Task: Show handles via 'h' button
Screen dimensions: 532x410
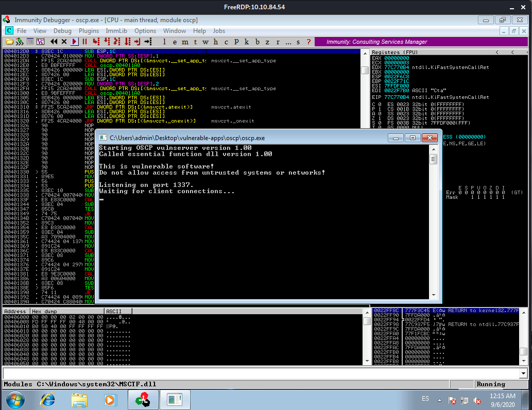Action: [216, 42]
